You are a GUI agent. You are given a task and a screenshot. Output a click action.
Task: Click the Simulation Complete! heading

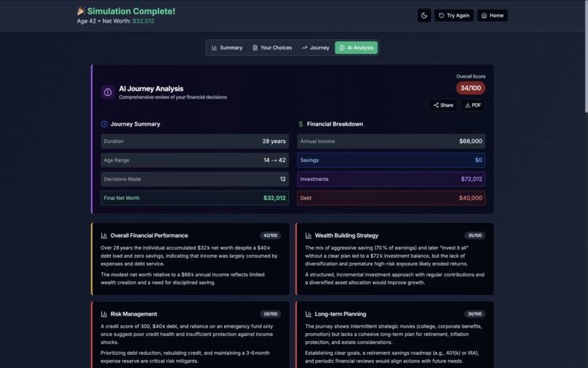tap(131, 11)
